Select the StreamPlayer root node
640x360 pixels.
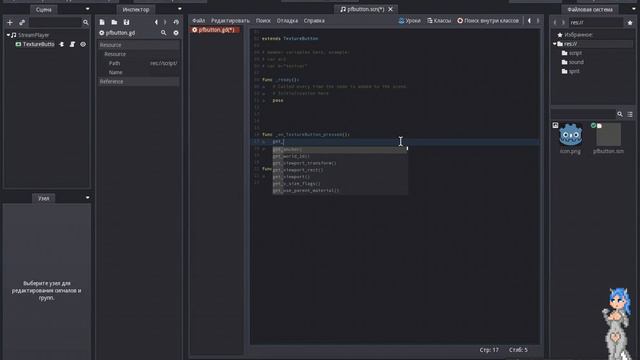(x=33, y=35)
